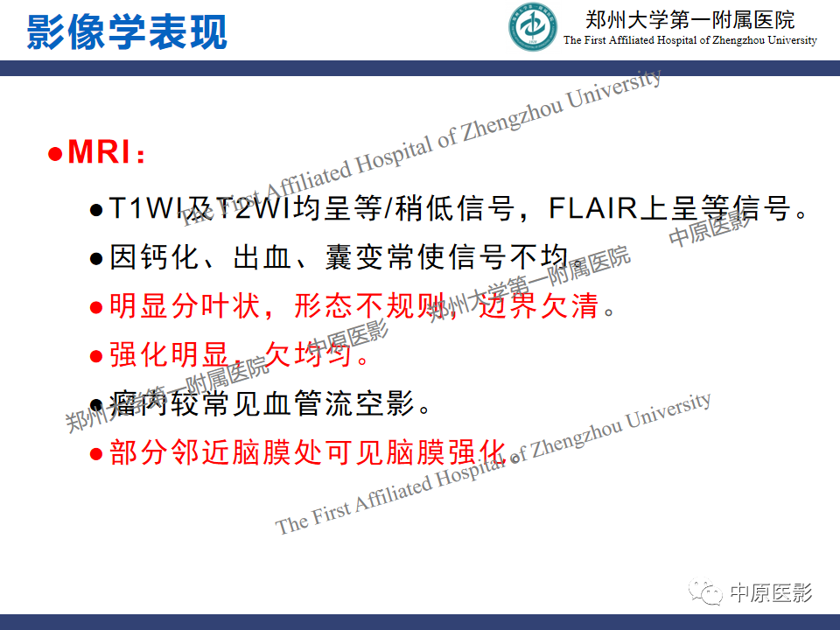Click the slide title 影像学表现

(x=127, y=32)
